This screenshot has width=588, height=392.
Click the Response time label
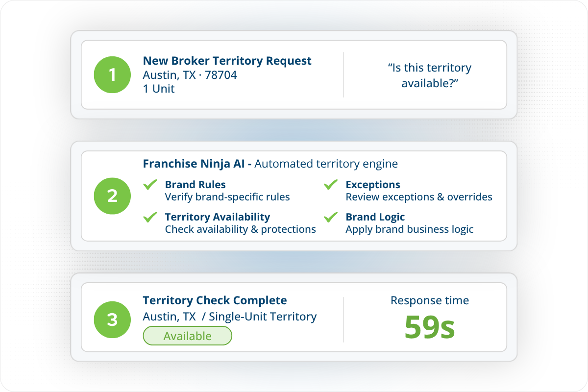(x=430, y=300)
